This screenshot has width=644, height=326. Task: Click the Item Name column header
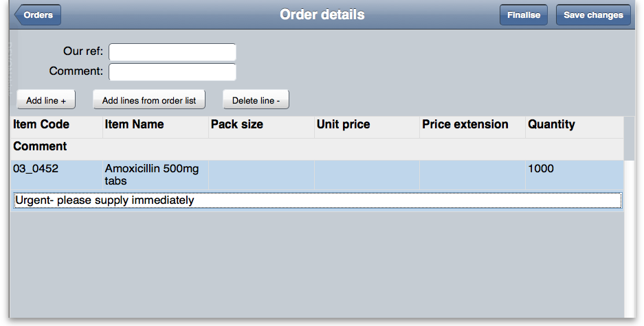[x=134, y=125]
